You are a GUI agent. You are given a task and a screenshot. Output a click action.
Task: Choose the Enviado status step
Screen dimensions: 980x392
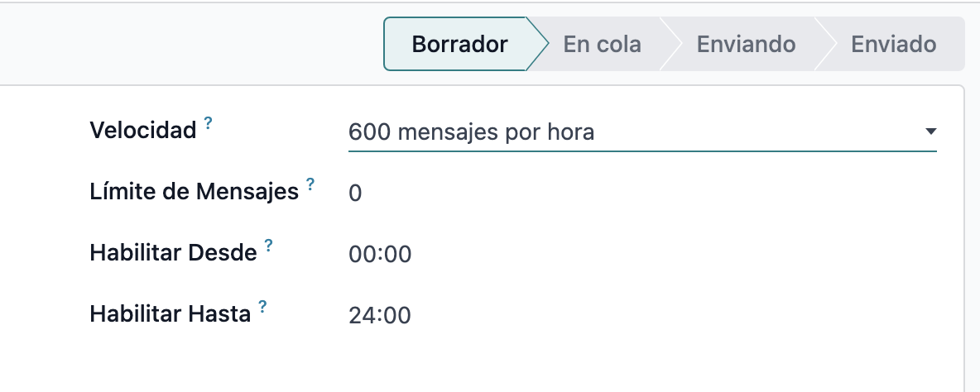coord(893,44)
